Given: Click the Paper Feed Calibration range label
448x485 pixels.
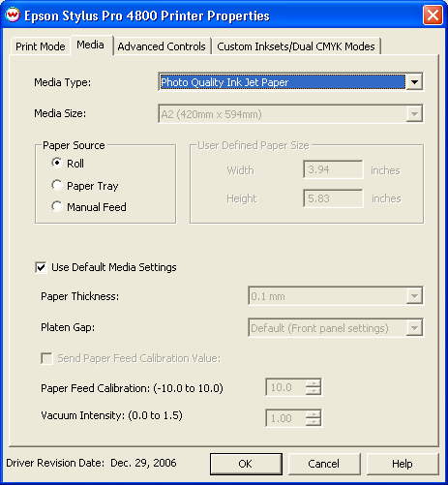Looking at the screenshot, I should click(x=132, y=388).
